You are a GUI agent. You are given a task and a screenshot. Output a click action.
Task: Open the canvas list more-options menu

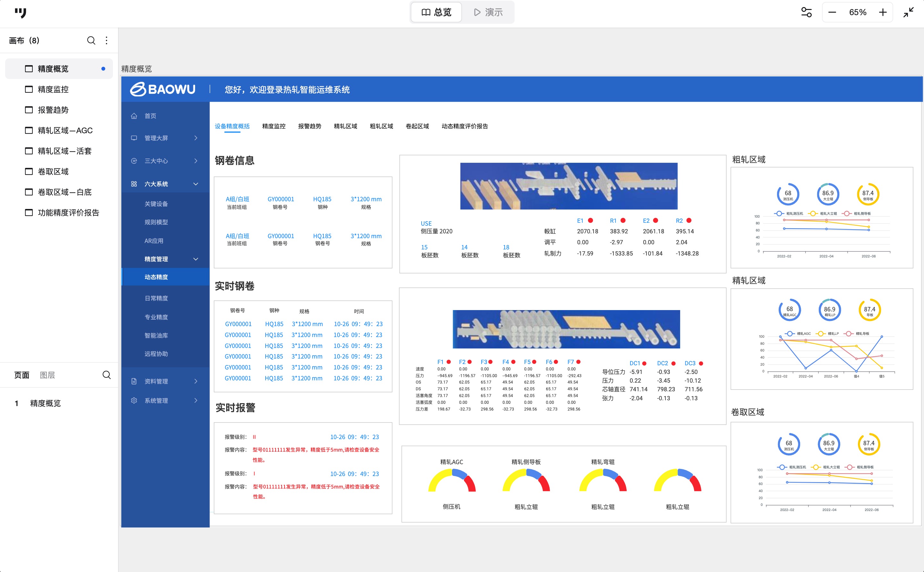(107, 40)
